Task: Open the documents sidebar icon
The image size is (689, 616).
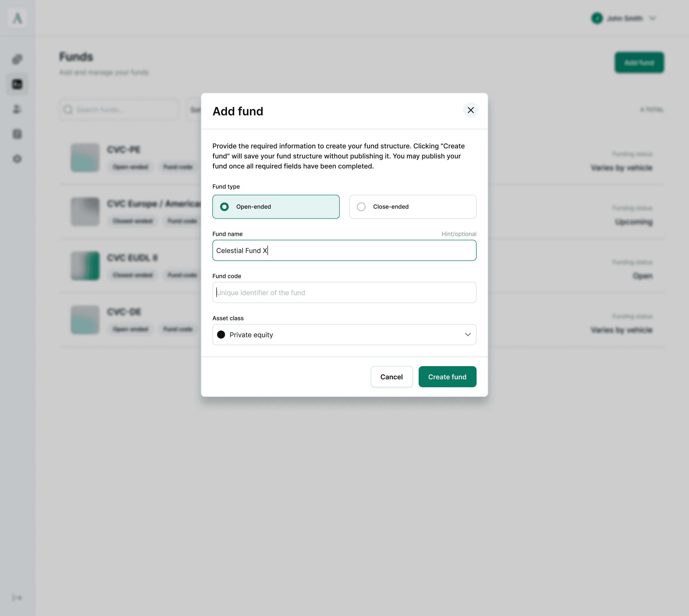Action: (17, 134)
